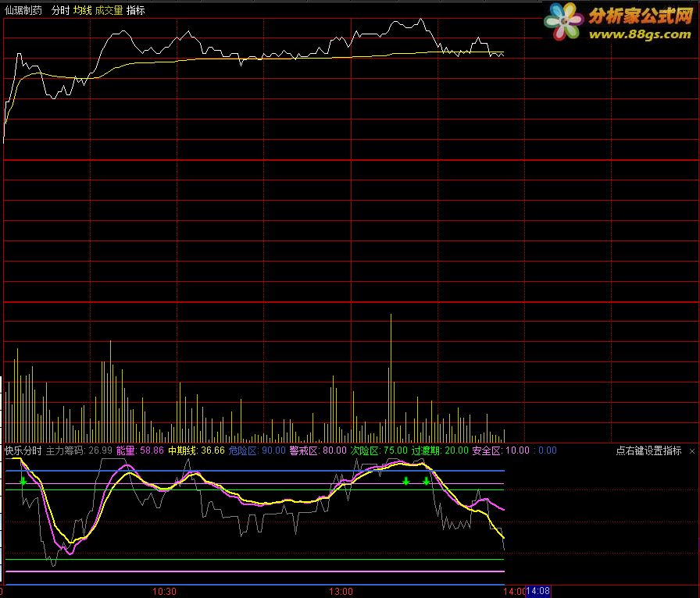Click the first green arrow near the open
The width and height of the screenshot is (700, 598).
pos(23,481)
